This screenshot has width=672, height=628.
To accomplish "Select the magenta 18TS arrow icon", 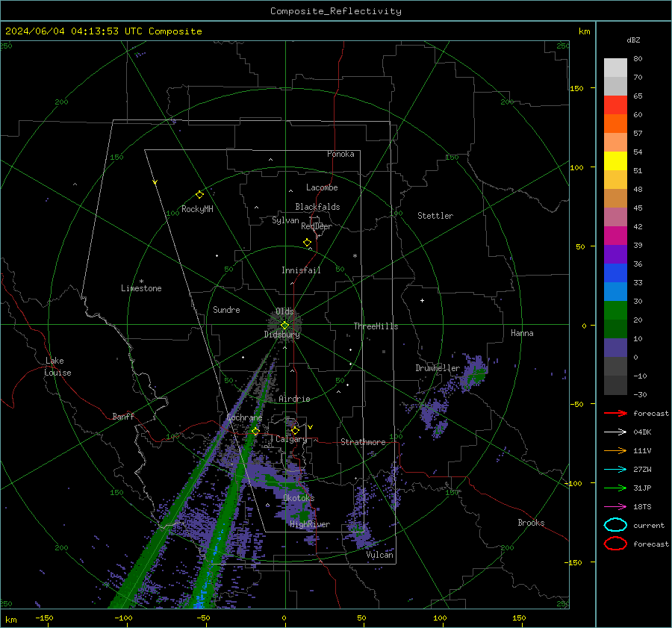I will coord(615,507).
